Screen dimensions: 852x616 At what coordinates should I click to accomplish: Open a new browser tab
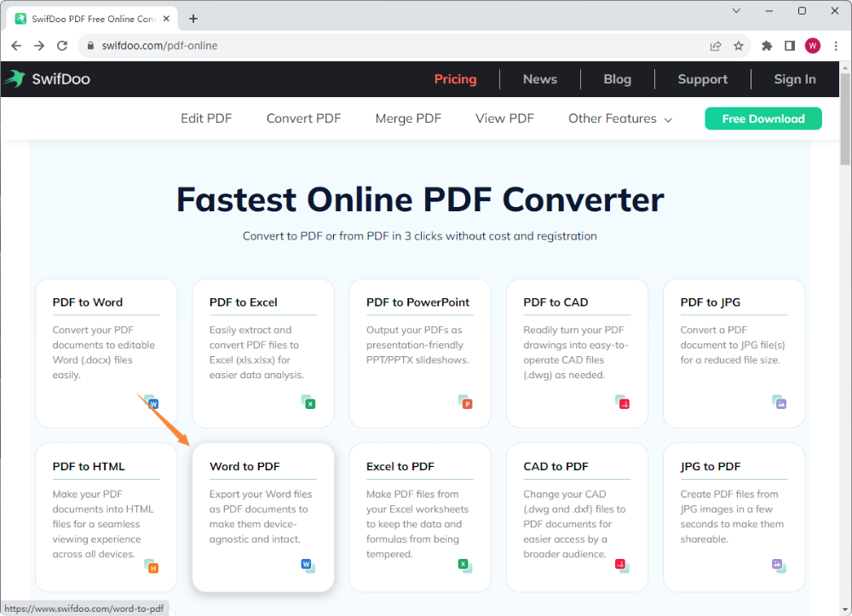click(193, 19)
